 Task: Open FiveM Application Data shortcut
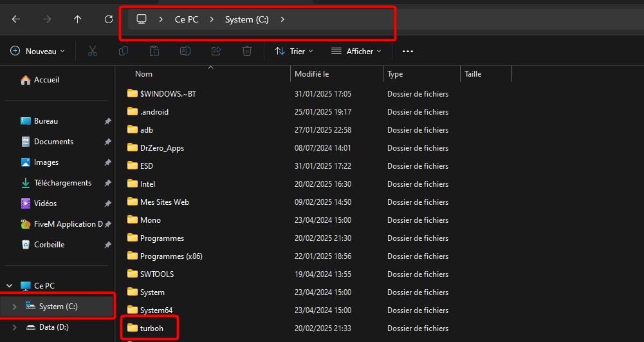62,224
